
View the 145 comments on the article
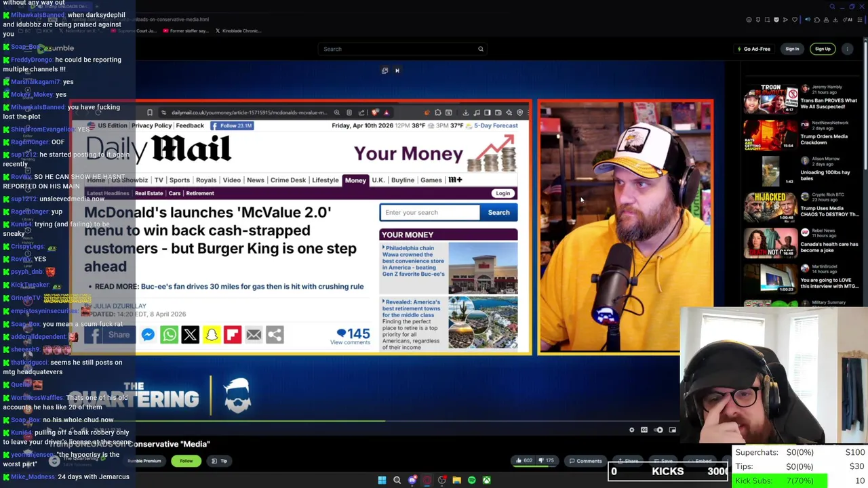click(x=352, y=335)
